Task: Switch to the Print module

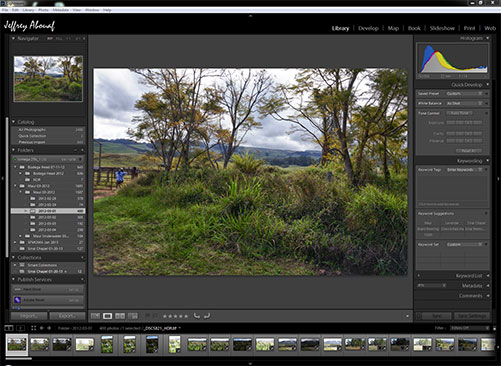Action: (x=469, y=28)
